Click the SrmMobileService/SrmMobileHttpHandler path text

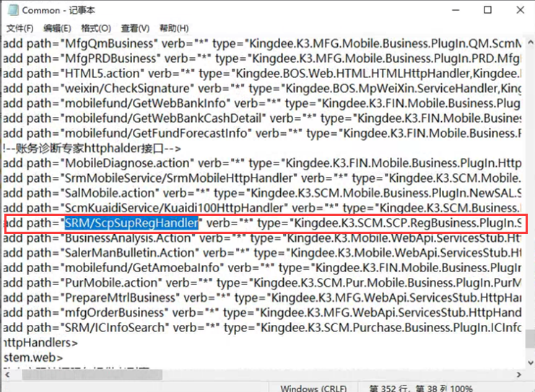[x=179, y=178]
